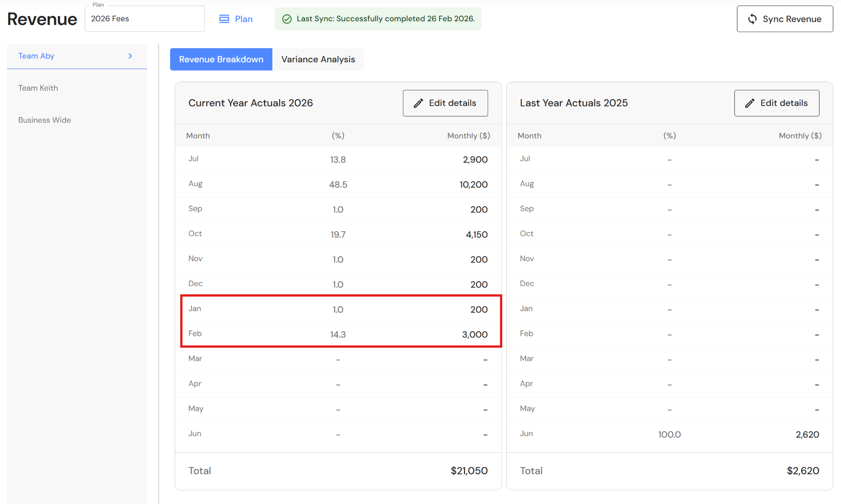This screenshot has width=841, height=504.
Task: Click Edit details for Last Year Actuals 2025
Action: [x=776, y=103]
